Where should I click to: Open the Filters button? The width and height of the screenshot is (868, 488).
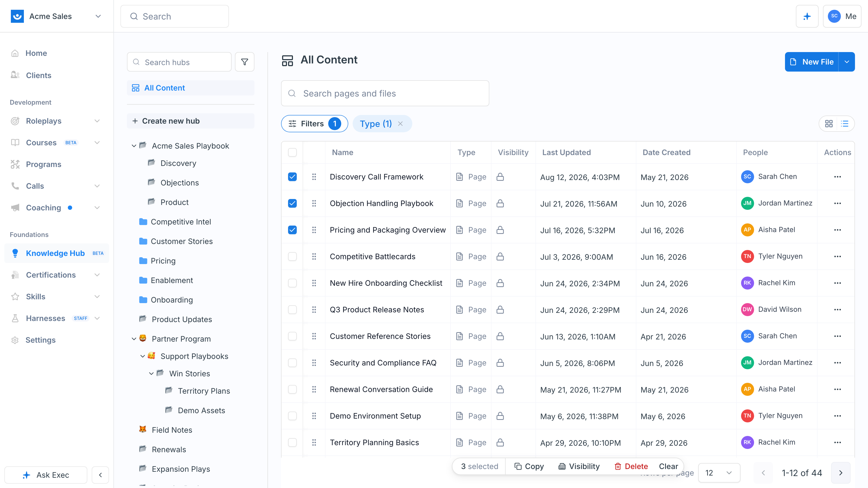click(x=314, y=124)
